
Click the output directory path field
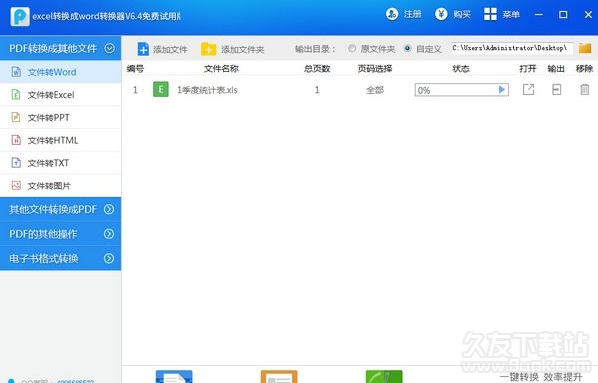click(x=512, y=48)
